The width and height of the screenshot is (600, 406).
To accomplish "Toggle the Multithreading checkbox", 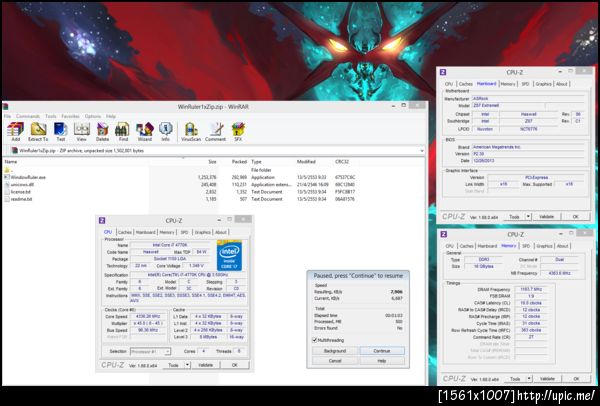I will pyautogui.click(x=315, y=340).
